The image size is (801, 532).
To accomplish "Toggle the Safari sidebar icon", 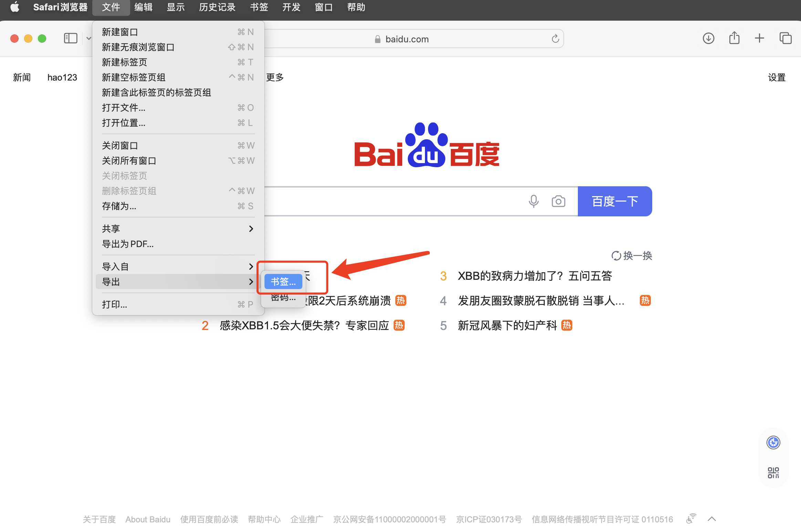I will pyautogui.click(x=71, y=38).
